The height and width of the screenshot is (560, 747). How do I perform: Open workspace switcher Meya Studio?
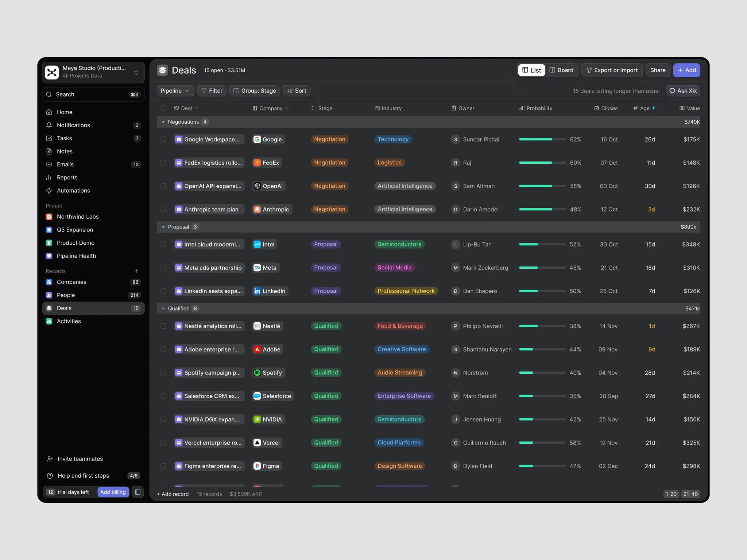[x=93, y=72]
